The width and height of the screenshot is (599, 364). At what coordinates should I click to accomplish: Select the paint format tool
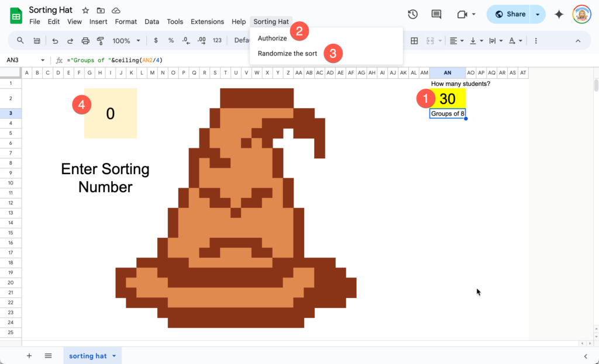101,41
